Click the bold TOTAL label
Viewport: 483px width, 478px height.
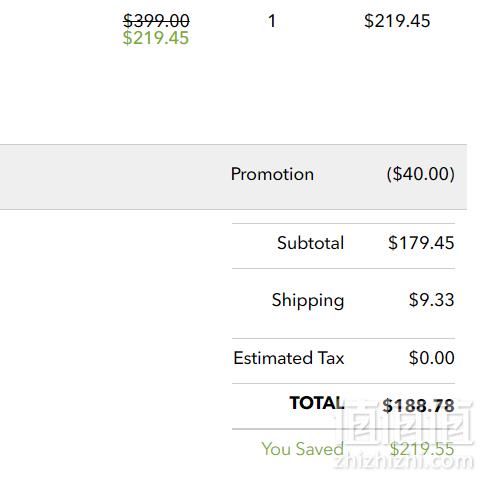tap(317, 403)
